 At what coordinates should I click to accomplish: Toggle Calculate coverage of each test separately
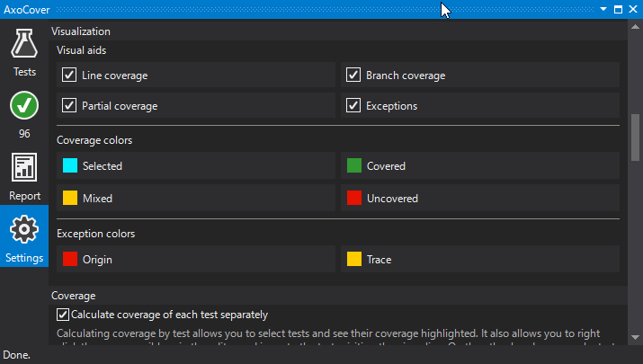[x=62, y=315]
